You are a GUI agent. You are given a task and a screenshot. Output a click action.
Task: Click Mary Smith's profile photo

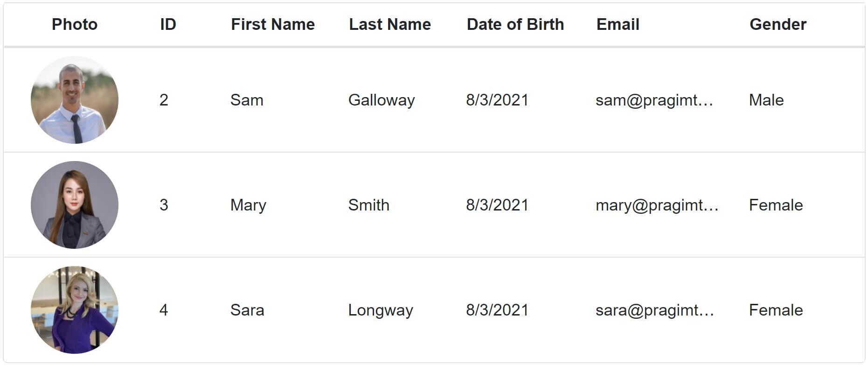point(75,205)
